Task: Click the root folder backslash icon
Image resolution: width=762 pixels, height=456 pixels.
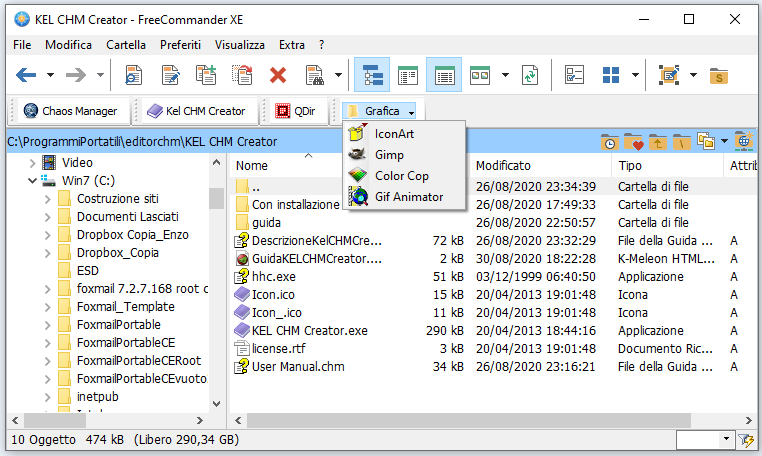Action: tap(681, 142)
